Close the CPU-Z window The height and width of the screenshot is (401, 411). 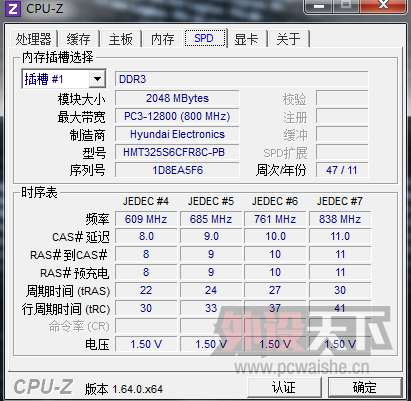point(383,5)
